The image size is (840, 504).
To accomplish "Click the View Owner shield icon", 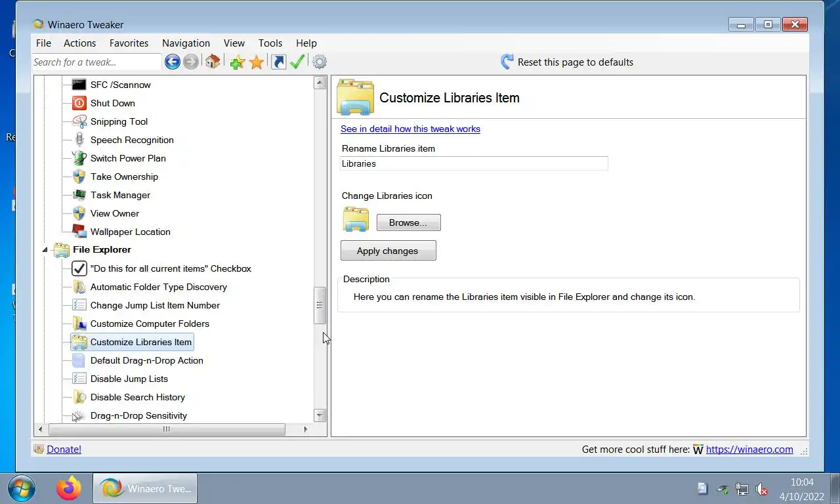I will pos(79,213).
